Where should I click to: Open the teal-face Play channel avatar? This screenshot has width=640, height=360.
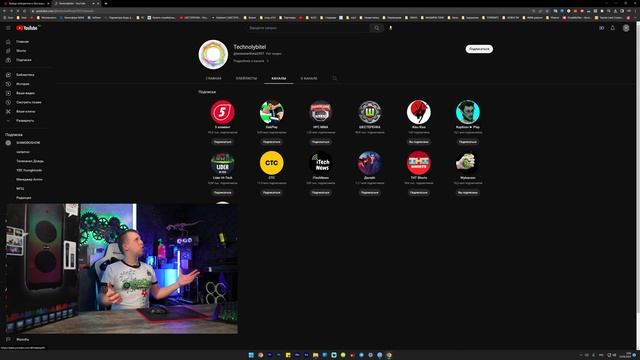coord(468,112)
